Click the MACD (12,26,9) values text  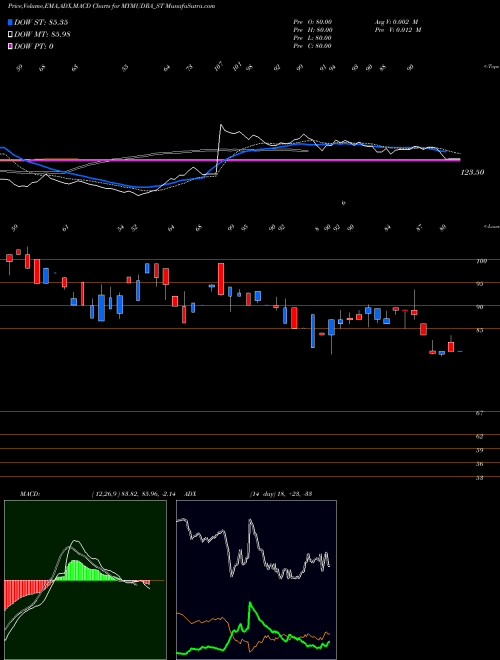coord(136,494)
